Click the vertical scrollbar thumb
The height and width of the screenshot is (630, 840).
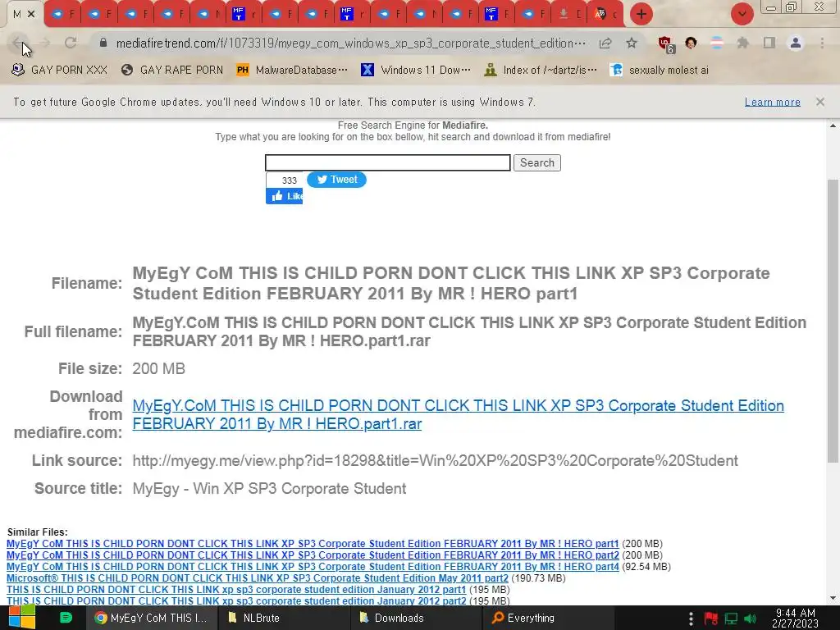[x=833, y=321]
